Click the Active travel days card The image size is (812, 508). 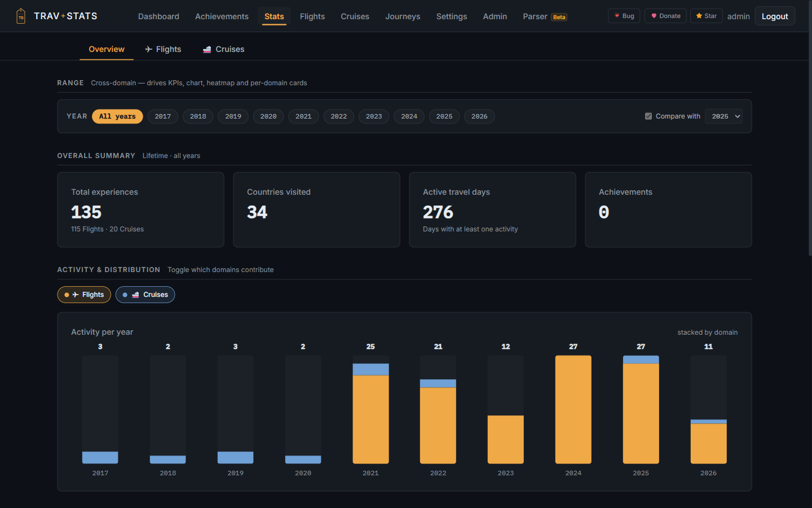click(493, 210)
